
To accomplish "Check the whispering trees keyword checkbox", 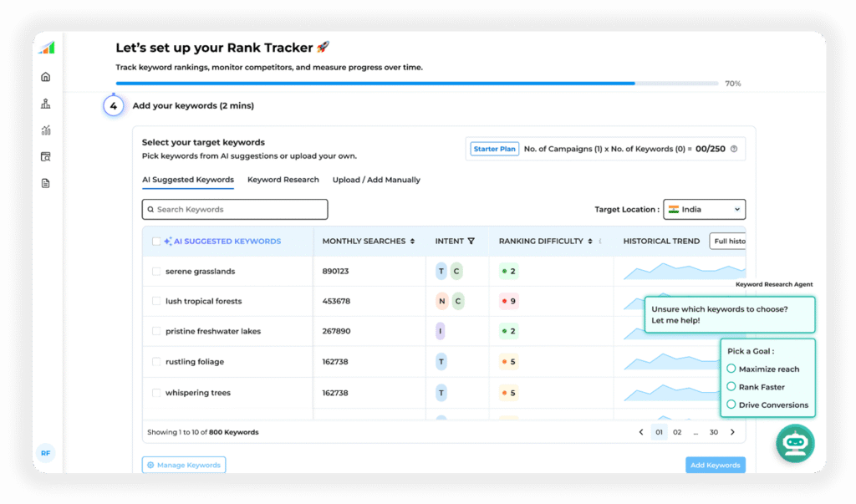I will click(156, 393).
